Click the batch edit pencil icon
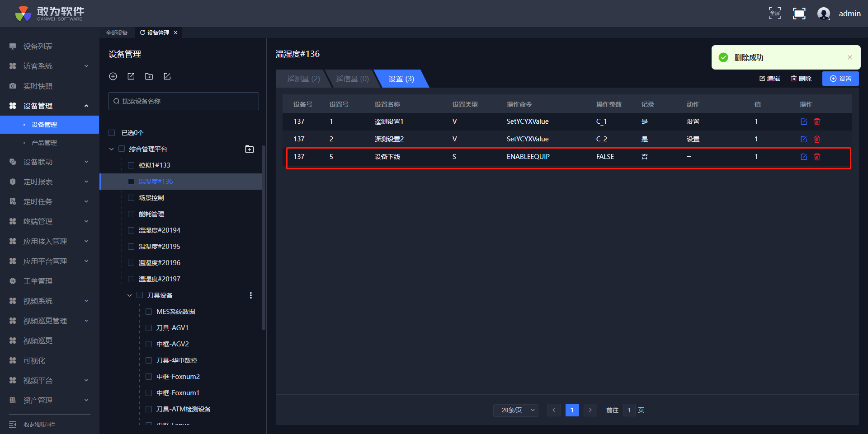The height and width of the screenshot is (434, 868). coord(167,76)
